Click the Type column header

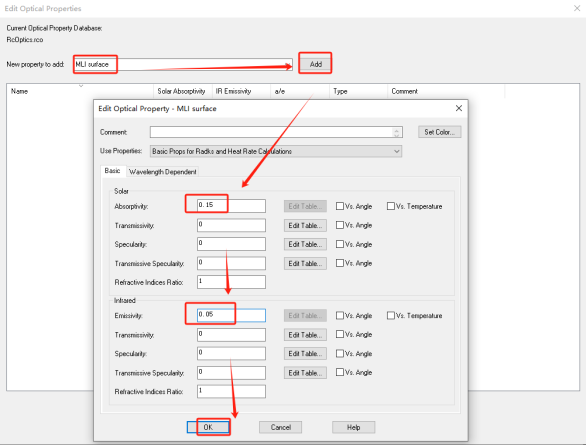coord(358,91)
